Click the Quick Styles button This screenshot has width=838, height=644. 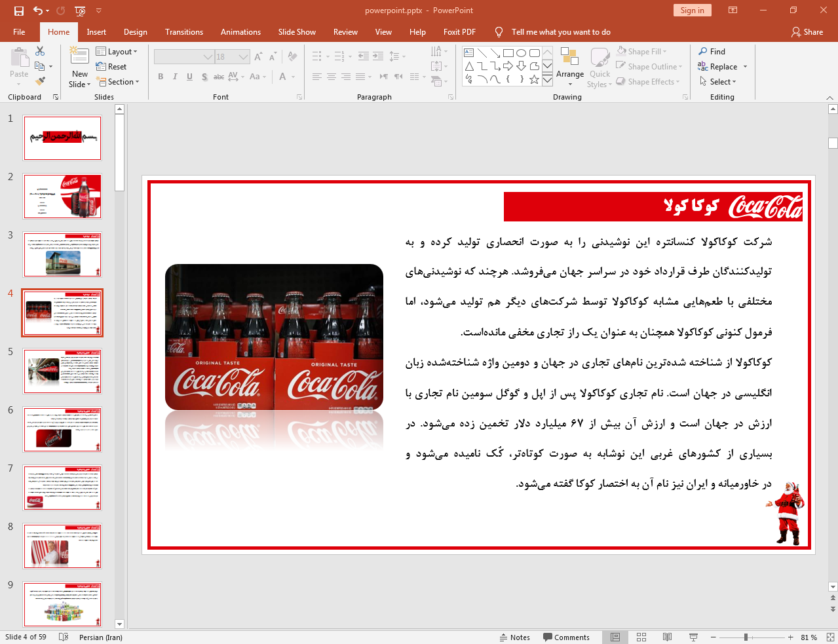point(600,66)
